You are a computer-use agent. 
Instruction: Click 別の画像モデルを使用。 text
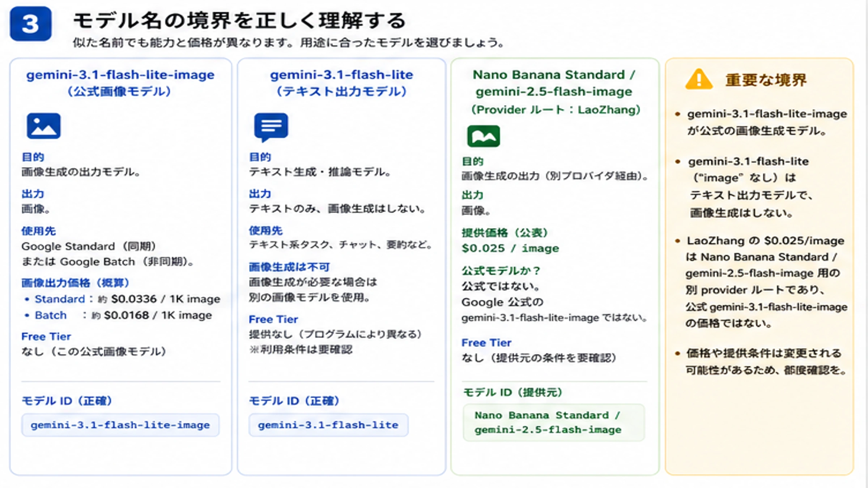point(310,297)
